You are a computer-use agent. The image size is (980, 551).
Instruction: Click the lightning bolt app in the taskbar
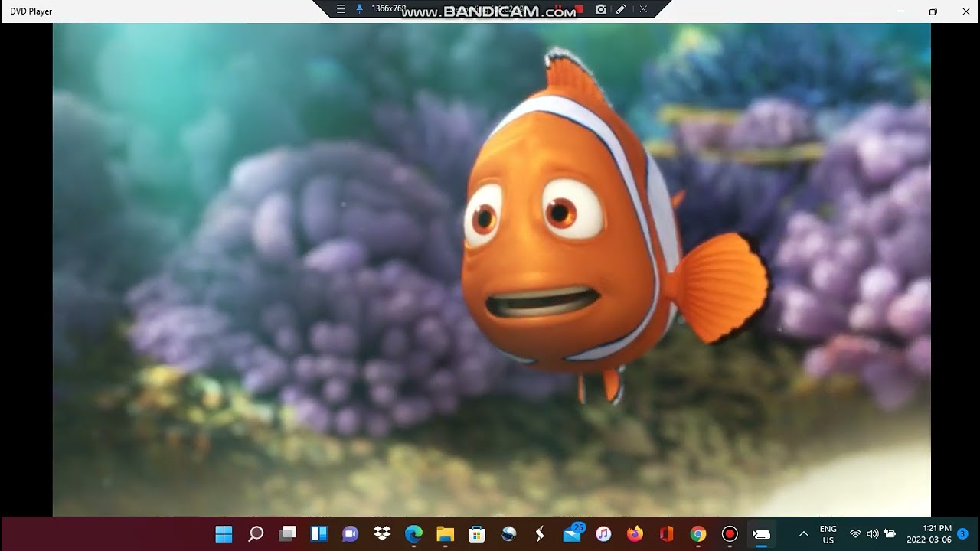pos(540,534)
